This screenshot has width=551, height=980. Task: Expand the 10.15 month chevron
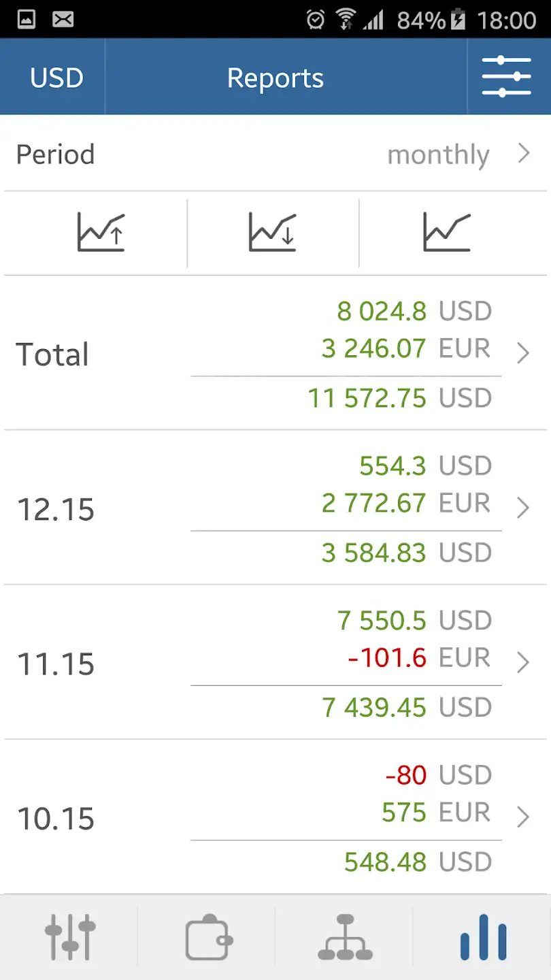pyautogui.click(x=523, y=817)
